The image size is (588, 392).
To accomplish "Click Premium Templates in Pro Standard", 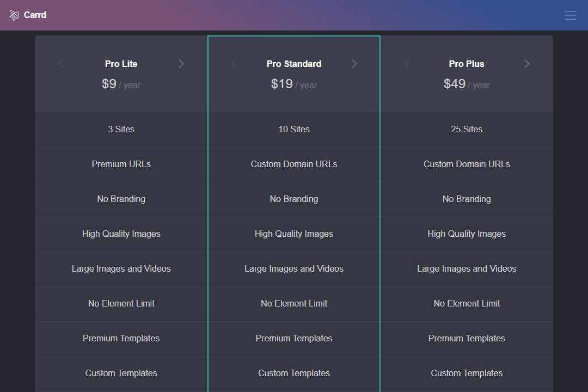I will pyautogui.click(x=294, y=338).
